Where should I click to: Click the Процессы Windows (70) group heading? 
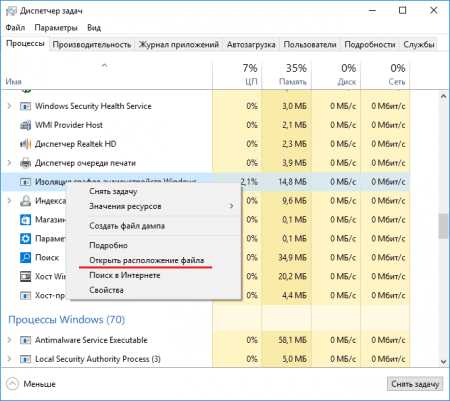click(66, 320)
